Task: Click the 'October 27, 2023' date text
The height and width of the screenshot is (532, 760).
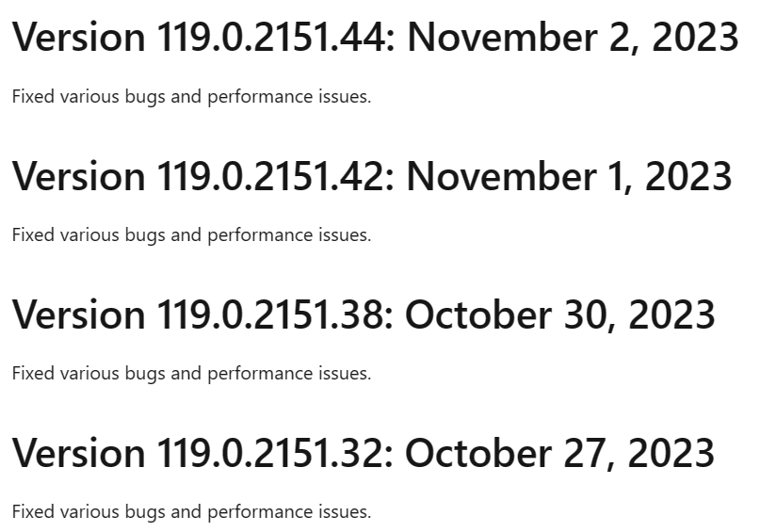Action: click(x=560, y=454)
